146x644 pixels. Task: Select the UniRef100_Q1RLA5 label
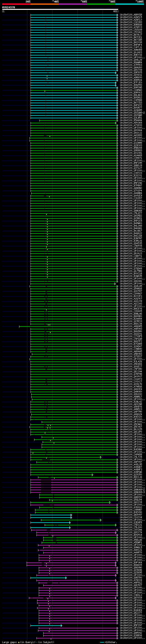[x=131, y=286]
